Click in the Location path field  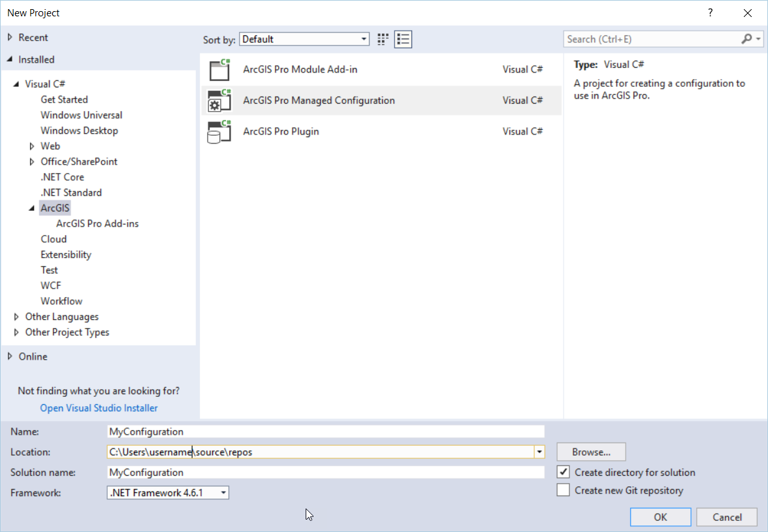[x=320, y=452]
